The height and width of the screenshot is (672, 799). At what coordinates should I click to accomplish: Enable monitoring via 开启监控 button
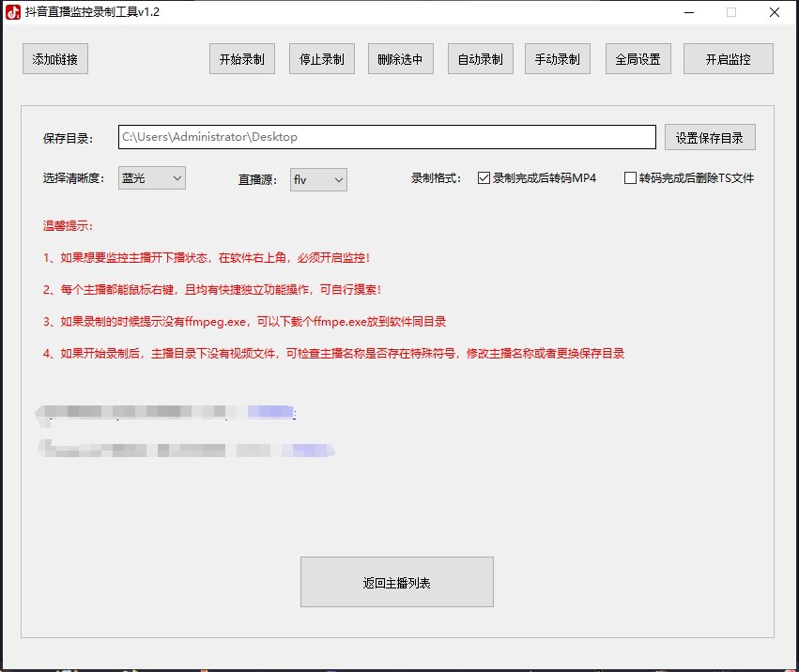pos(728,59)
